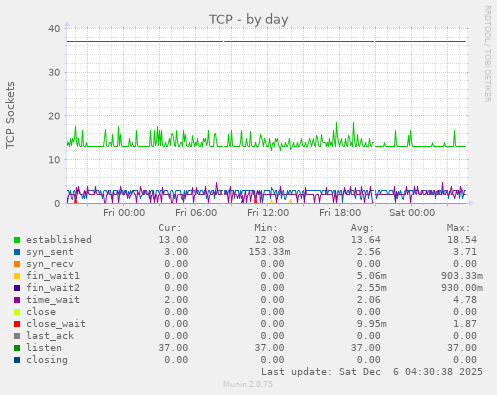The image size is (497, 395).
Task: Click the 'TCP Sockets' vertical axis label
Action: [10, 115]
